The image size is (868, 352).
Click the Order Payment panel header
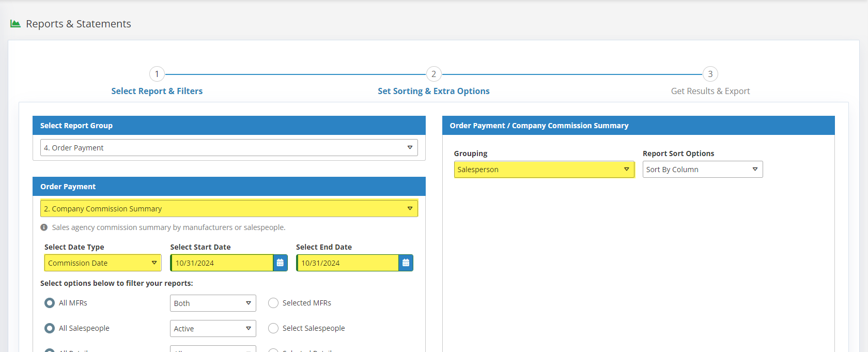229,187
